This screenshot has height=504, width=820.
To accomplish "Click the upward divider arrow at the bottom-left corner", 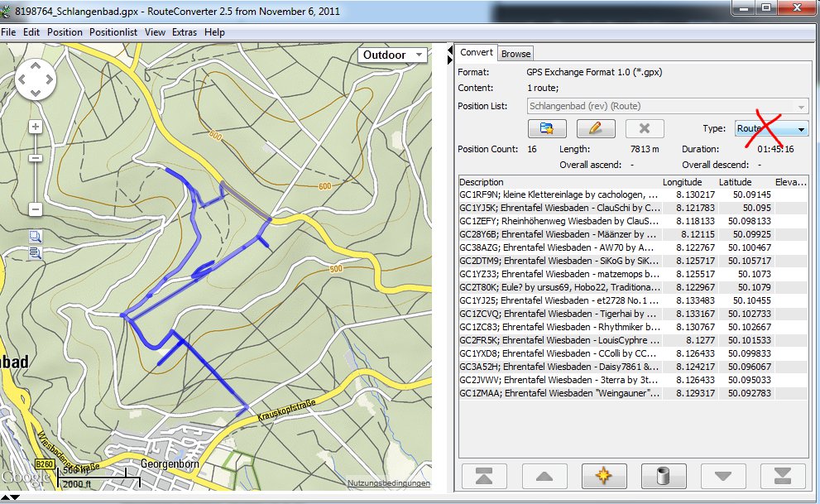I will coord(5,497).
